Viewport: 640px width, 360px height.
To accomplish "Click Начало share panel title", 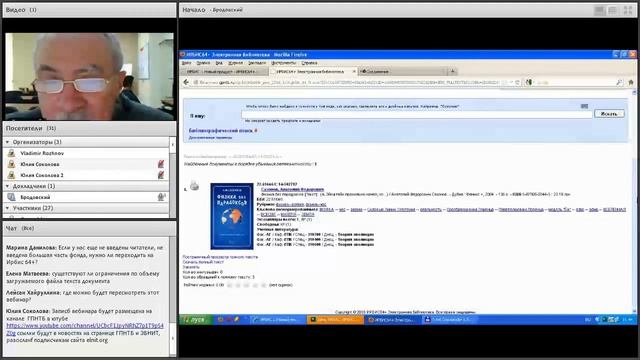I will pyautogui.click(x=194, y=10).
